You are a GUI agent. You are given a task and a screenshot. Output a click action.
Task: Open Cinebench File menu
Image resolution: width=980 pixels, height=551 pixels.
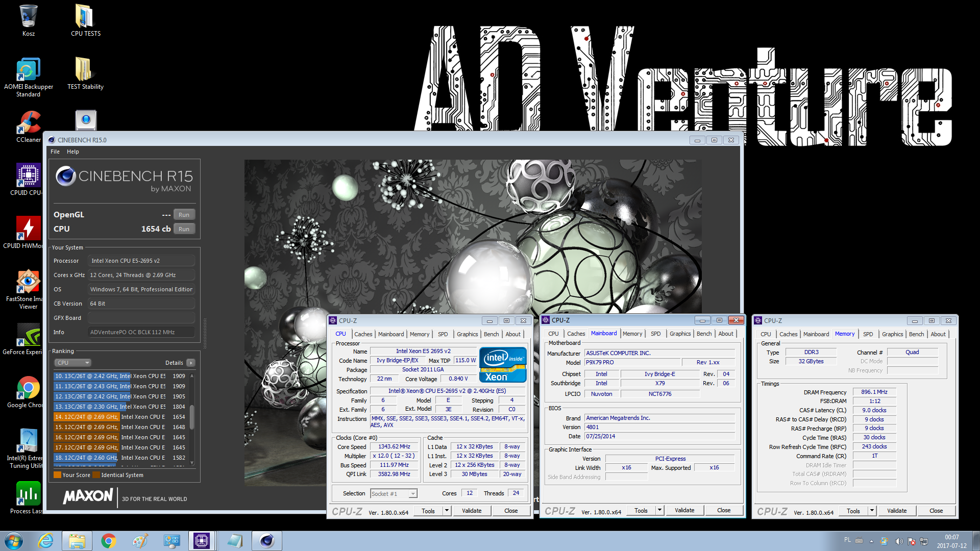55,152
